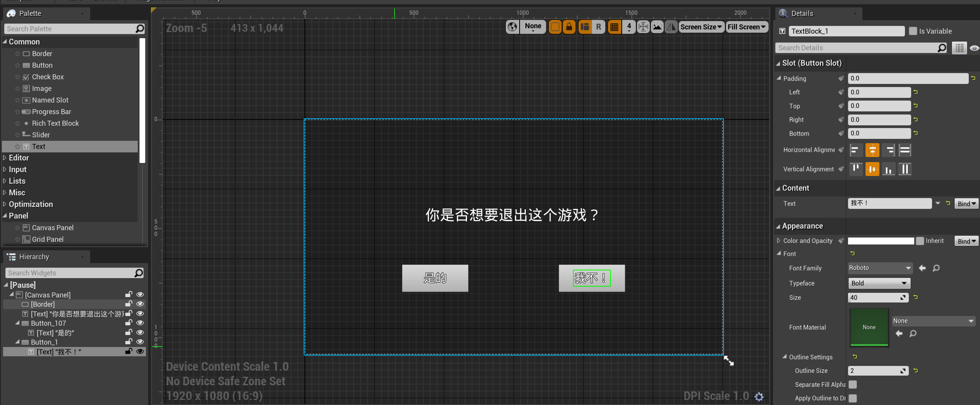The height and width of the screenshot is (405, 980).
Task: Enable the Is Variable checkbox
Action: 913,31
